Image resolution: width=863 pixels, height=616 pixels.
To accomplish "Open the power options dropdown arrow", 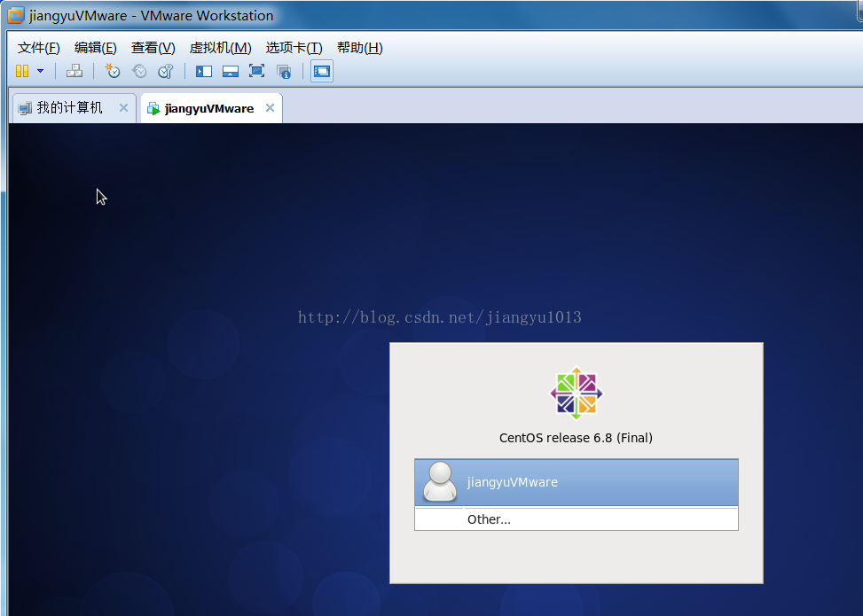I will click(x=40, y=71).
